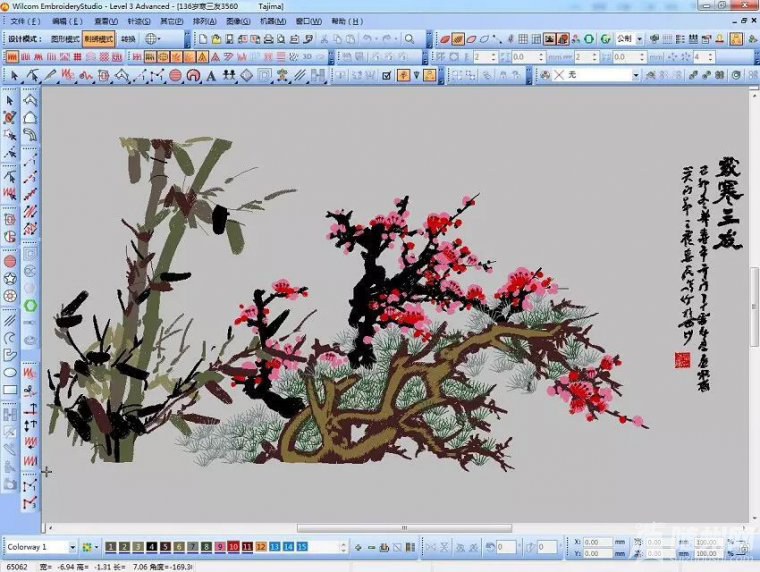Screen dimensions: 760x572
Task: Open the 窗口(W) menu
Action: coord(309,21)
